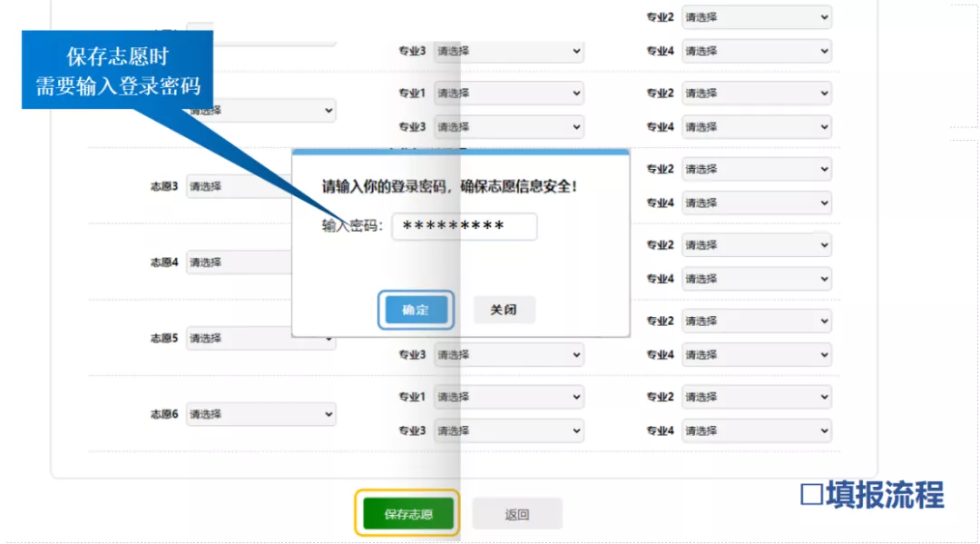This screenshot has height=544, width=980.
Task: Expand the 专业4 dropdown in the bottom row
Action: 757,430
